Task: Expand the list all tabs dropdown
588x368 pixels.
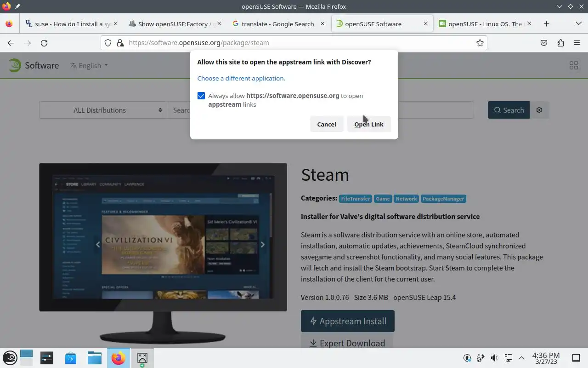Action: click(x=578, y=24)
